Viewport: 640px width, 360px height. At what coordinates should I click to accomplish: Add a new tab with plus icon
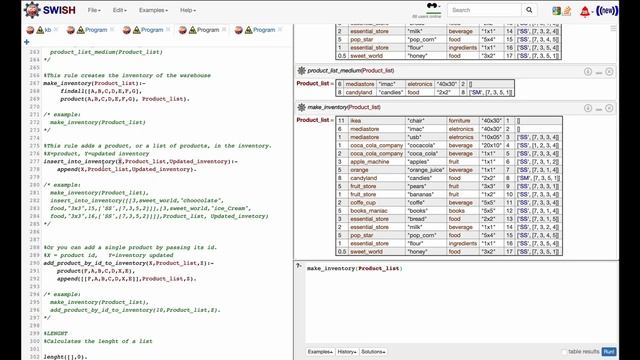27,42
